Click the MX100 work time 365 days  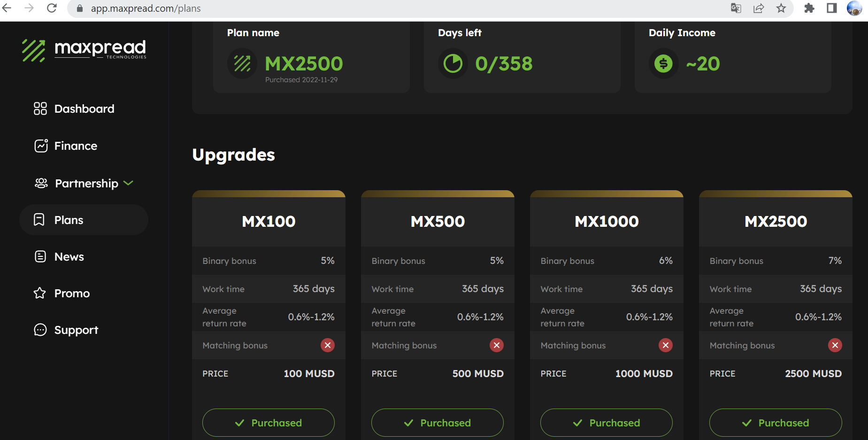coord(314,289)
